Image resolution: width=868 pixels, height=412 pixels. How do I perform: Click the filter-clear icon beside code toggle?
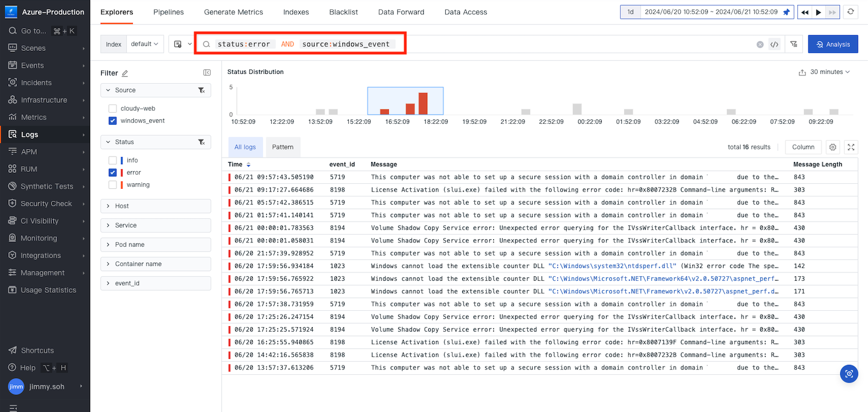coord(794,44)
